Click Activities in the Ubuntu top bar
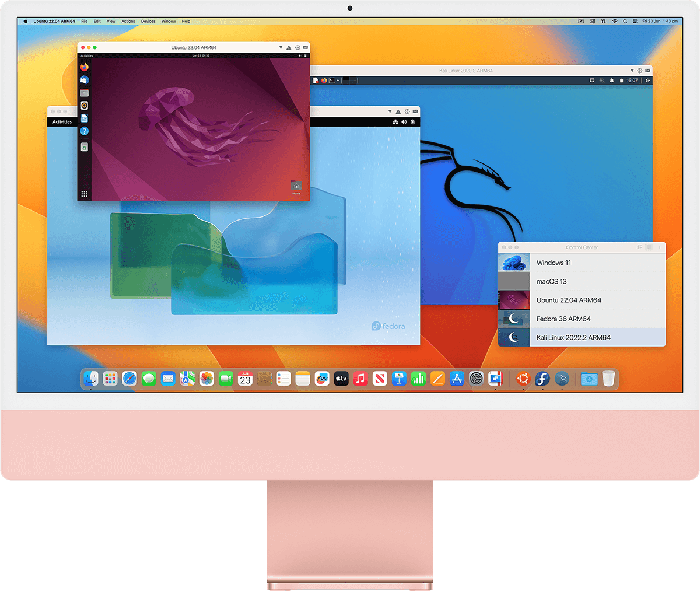Image resolution: width=700 pixels, height=591 pixels. (x=86, y=55)
